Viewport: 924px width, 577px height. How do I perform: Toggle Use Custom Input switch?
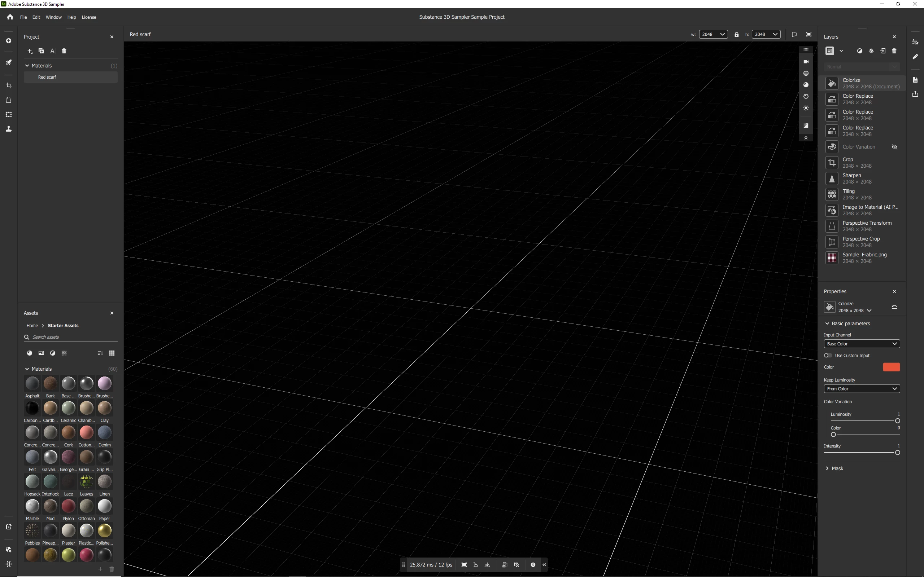[x=828, y=355]
